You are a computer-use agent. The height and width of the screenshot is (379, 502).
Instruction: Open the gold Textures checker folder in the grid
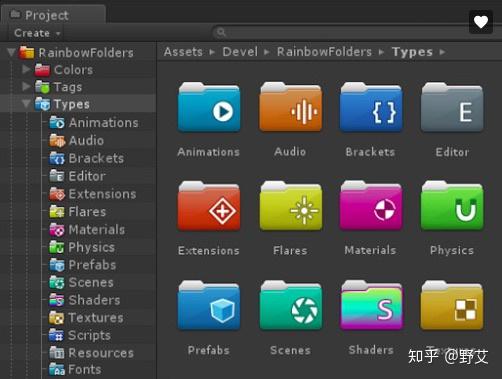click(452, 305)
